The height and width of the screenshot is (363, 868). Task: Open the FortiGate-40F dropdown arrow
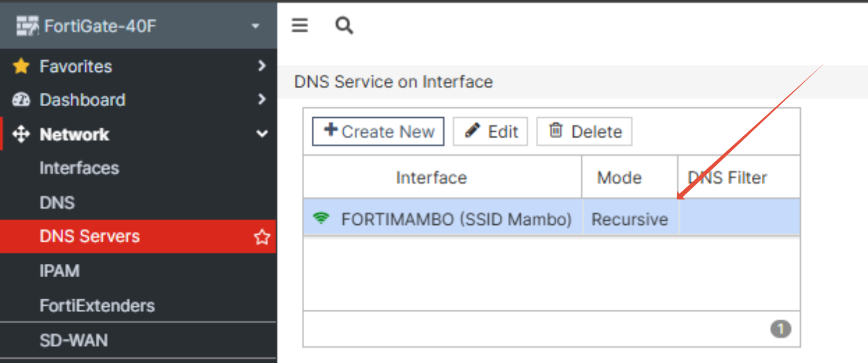255,26
